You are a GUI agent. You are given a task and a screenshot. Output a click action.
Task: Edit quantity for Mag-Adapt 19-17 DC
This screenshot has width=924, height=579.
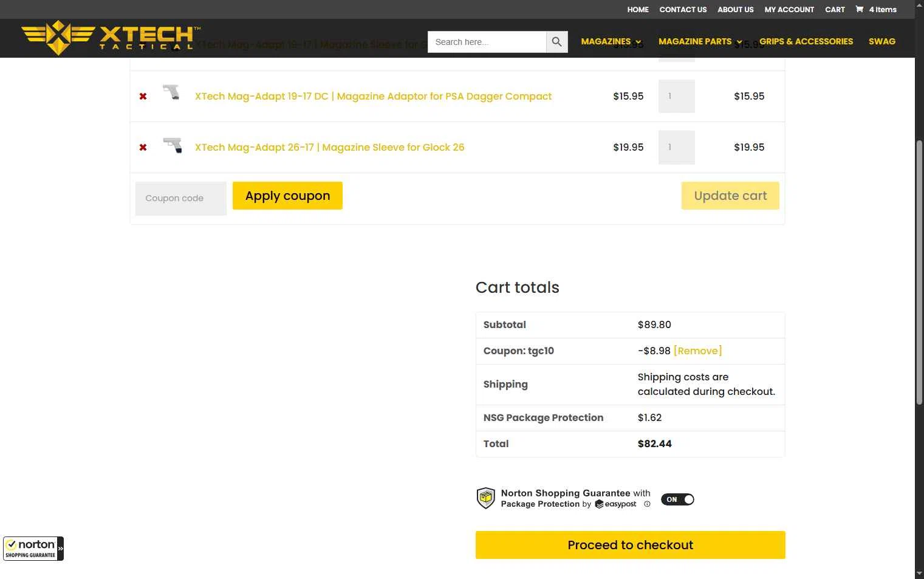point(676,96)
